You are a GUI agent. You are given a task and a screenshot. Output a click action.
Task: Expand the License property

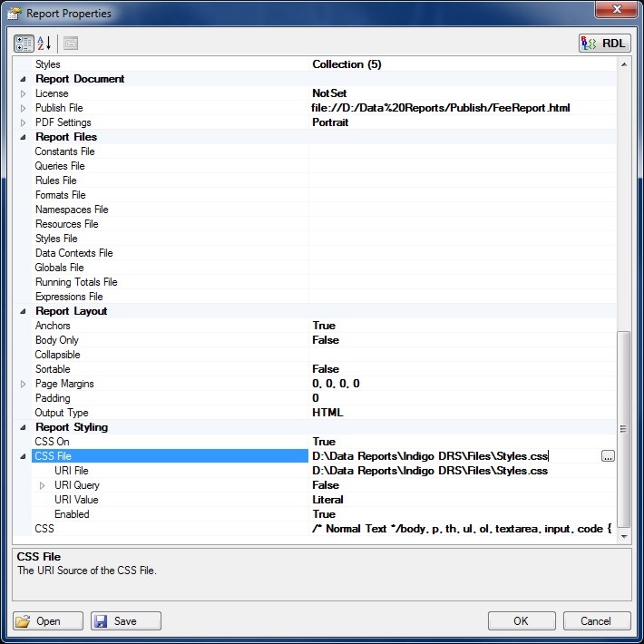click(23, 93)
